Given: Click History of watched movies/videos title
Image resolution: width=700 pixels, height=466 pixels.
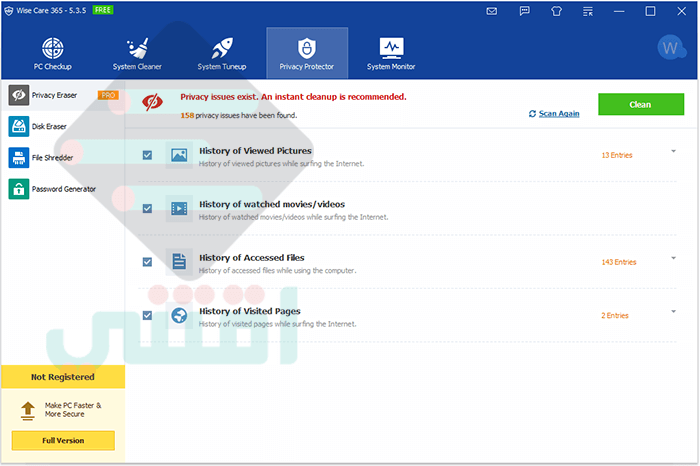Looking at the screenshot, I should point(272,204).
